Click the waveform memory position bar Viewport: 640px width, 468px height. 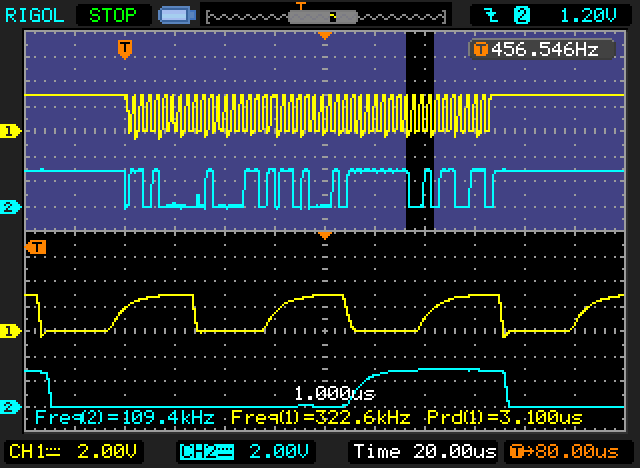pos(326,17)
